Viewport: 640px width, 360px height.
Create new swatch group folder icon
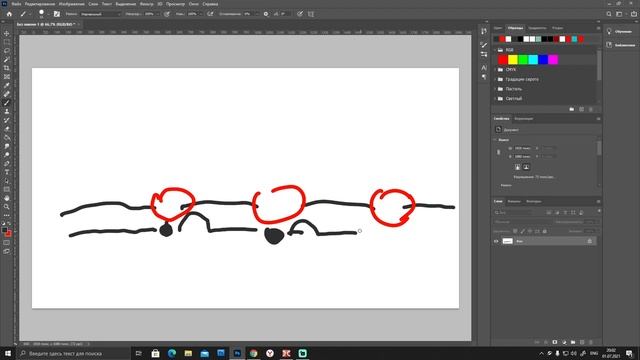[x=571, y=109]
